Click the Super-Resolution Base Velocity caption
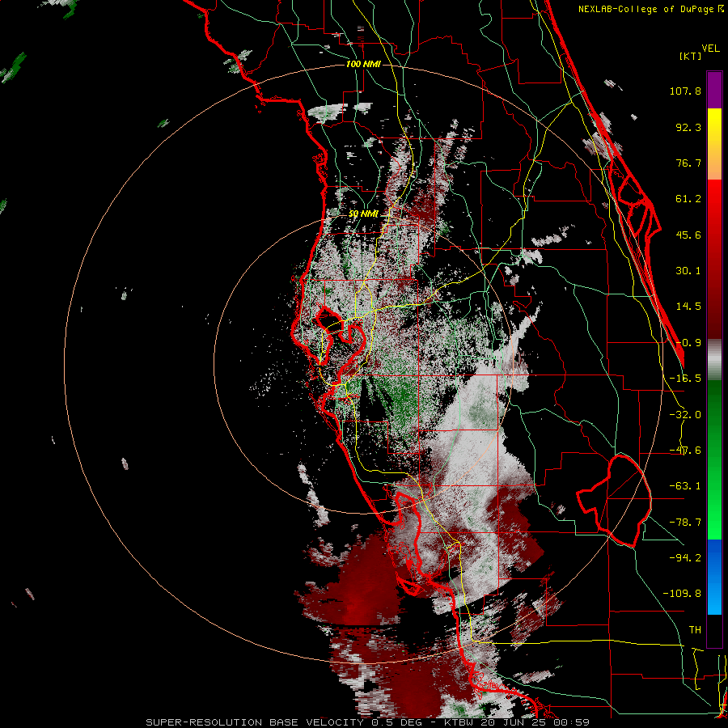Screen dimensions: 728x728 point(368,722)
